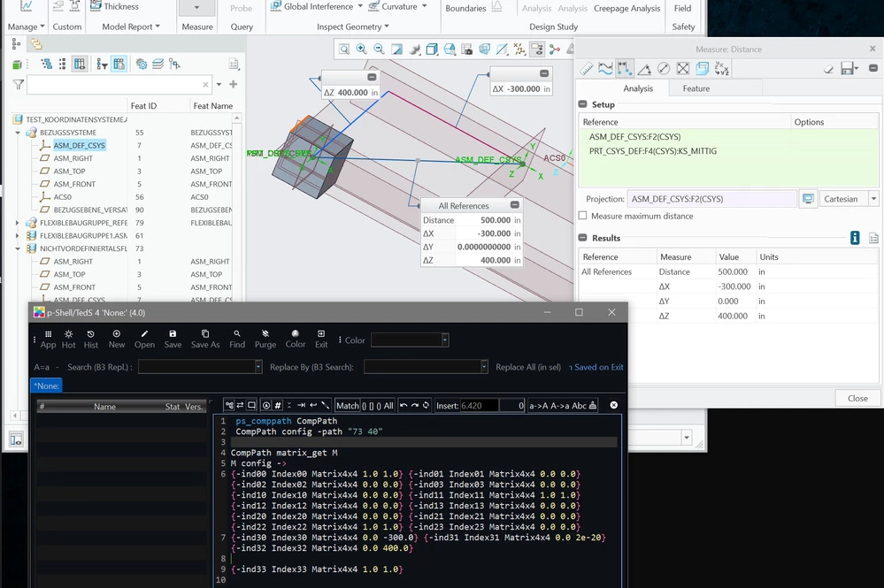The height and width of the screenshot is (588, 884).
Task: Open the Search (B3 Repl.) dropdown
Action: (x=258, y=367)
